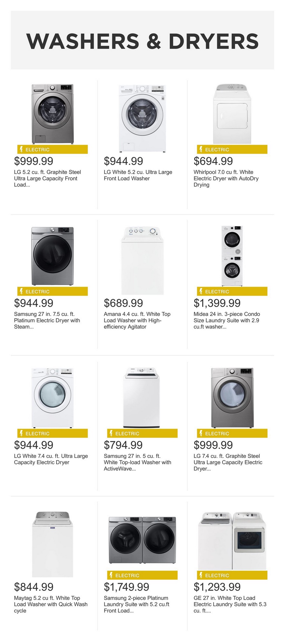Select the Samsung white top-load washer photo
This screenshot has width=285, height=644.
point(142,397)
